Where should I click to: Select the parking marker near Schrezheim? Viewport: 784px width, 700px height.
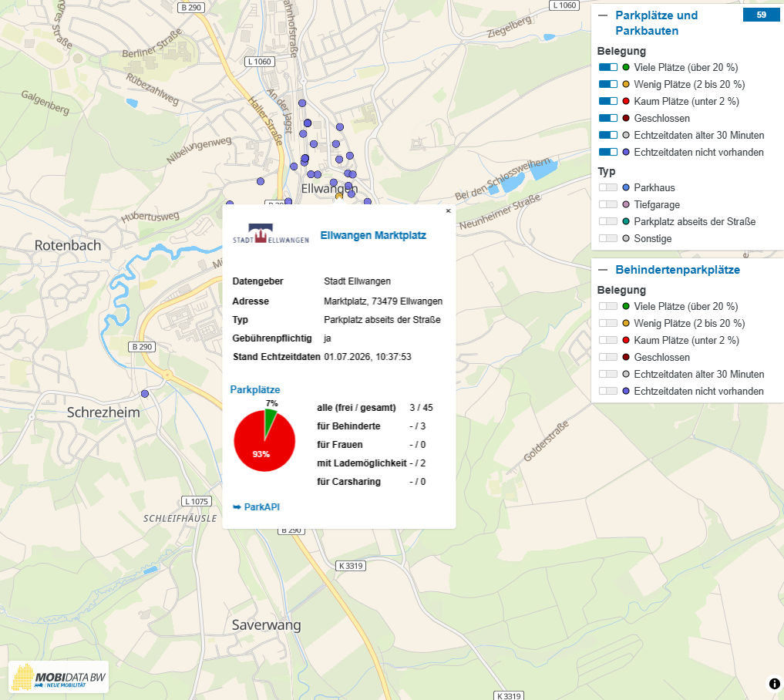pyautogui.click(x=145, y=394)
